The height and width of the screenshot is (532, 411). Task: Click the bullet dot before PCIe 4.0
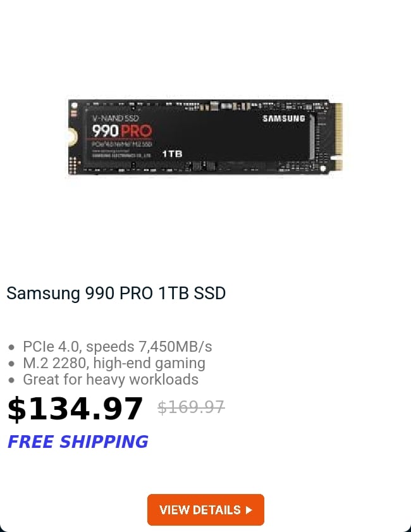pos(11,347)
